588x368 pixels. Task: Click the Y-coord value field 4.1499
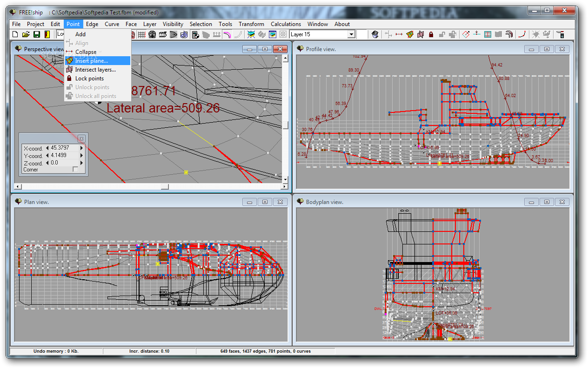click(65, 156)
